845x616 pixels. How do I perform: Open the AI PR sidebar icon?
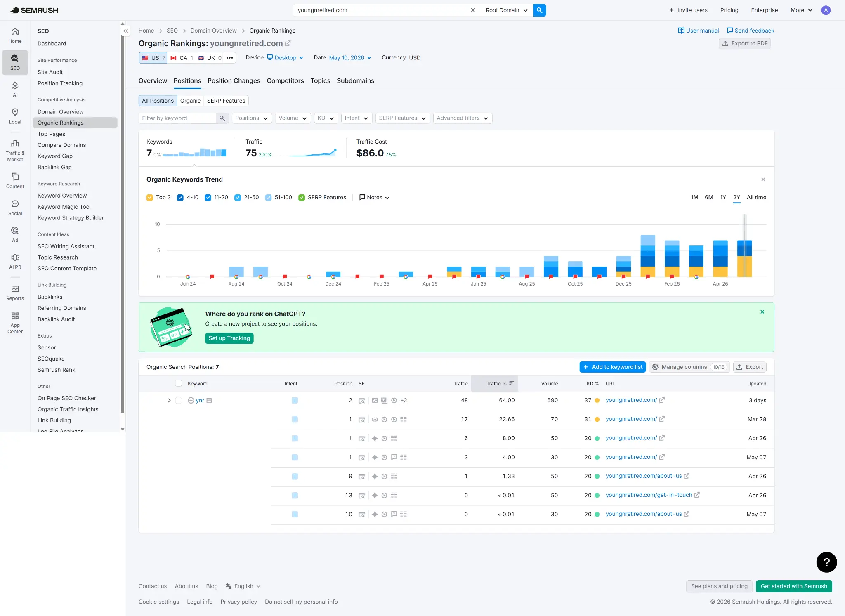(x=15, y=262)
